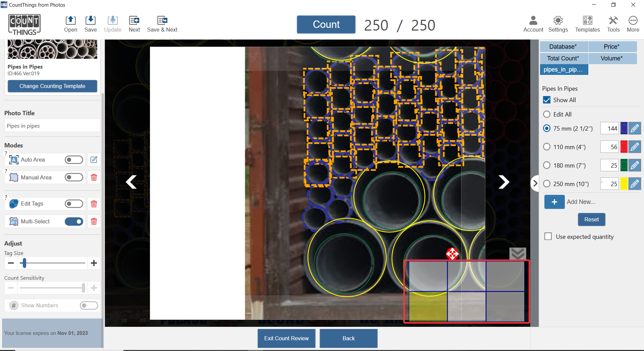Open the Database tab

[x=563, y=47]
